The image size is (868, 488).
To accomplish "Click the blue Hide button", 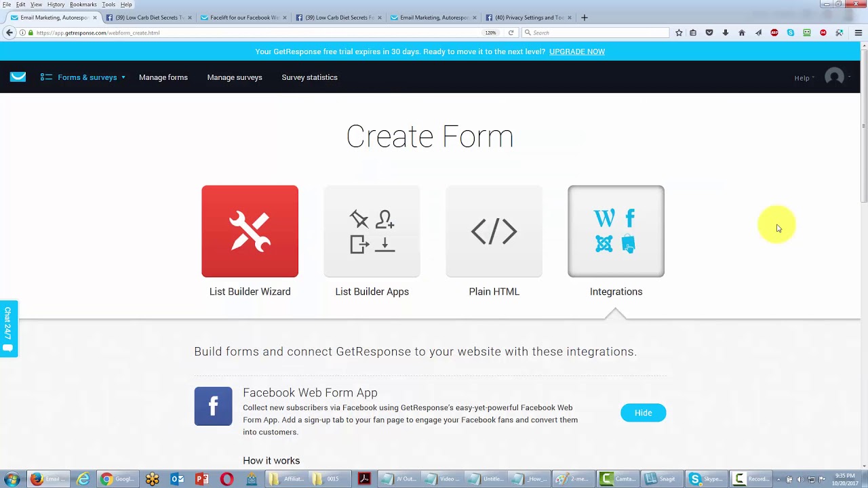I will [644, 413].
